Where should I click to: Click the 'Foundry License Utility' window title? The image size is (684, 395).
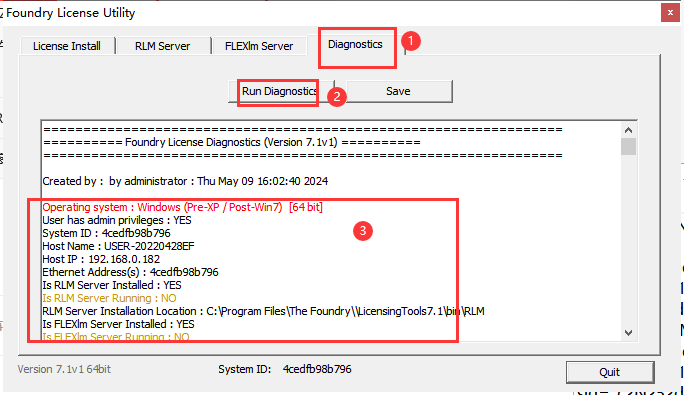tap(71, 13)
